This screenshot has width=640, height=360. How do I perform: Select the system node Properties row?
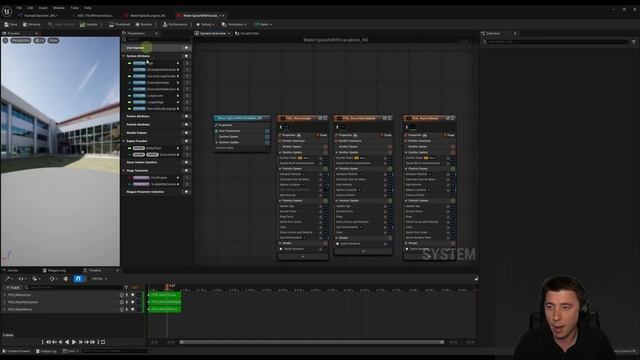(x=242, y=125)
